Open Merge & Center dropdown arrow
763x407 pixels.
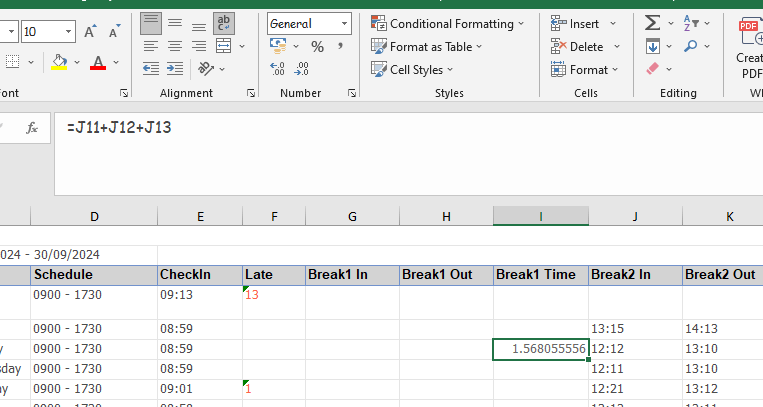pos(242,47)
